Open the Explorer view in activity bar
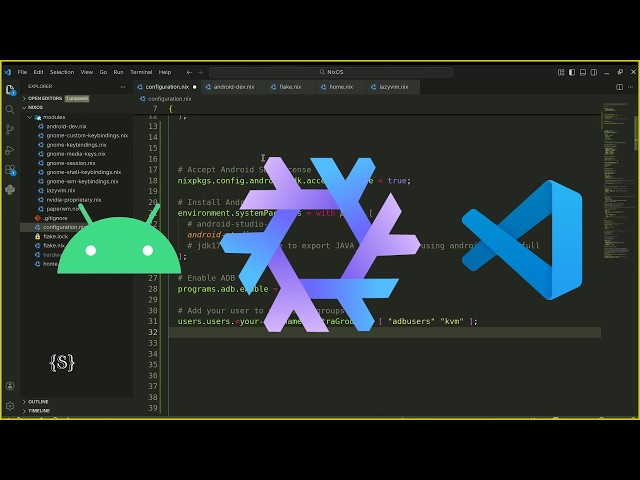This screenshot has height=480, width=640. tap(10, 90)
